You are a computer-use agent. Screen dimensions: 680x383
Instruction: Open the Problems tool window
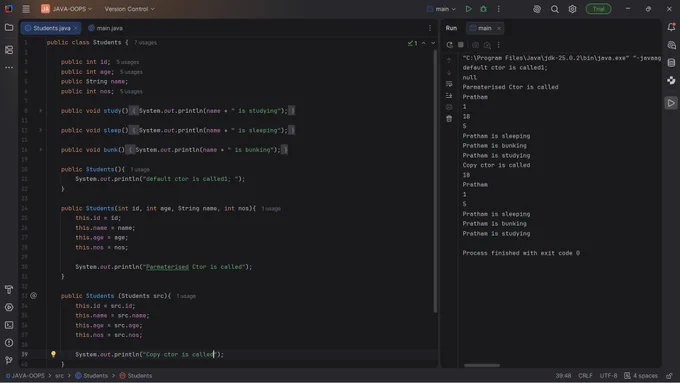pyautogui.click(x=9, y=343)
